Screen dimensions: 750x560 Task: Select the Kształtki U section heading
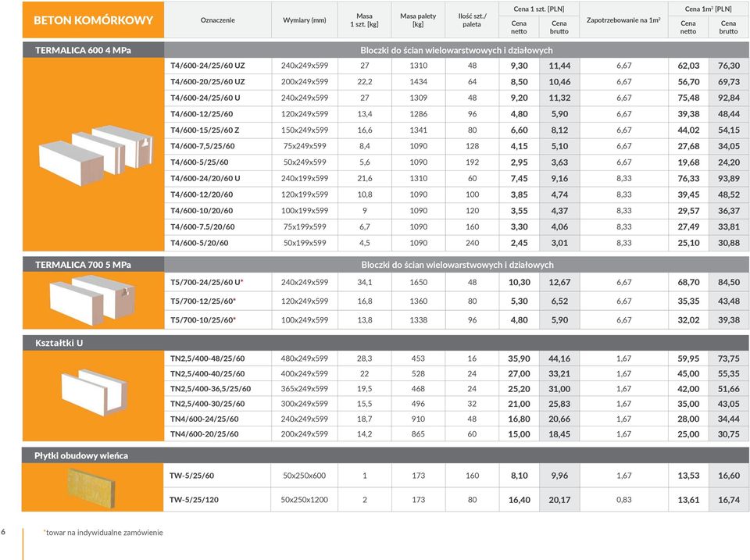(59, 343)
